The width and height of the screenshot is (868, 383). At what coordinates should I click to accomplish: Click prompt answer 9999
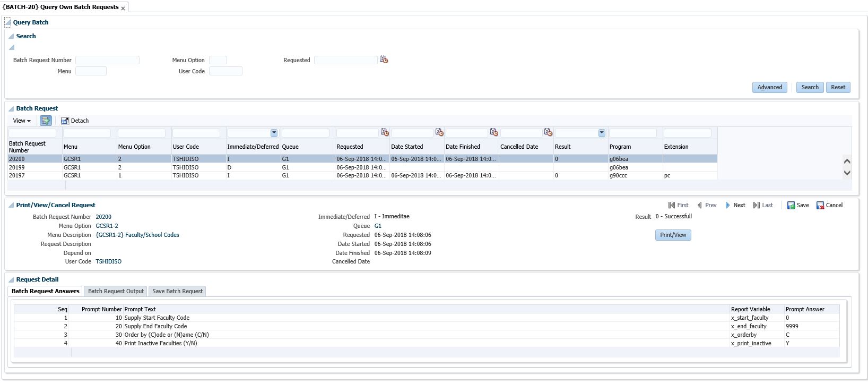[x=792, y=326]
